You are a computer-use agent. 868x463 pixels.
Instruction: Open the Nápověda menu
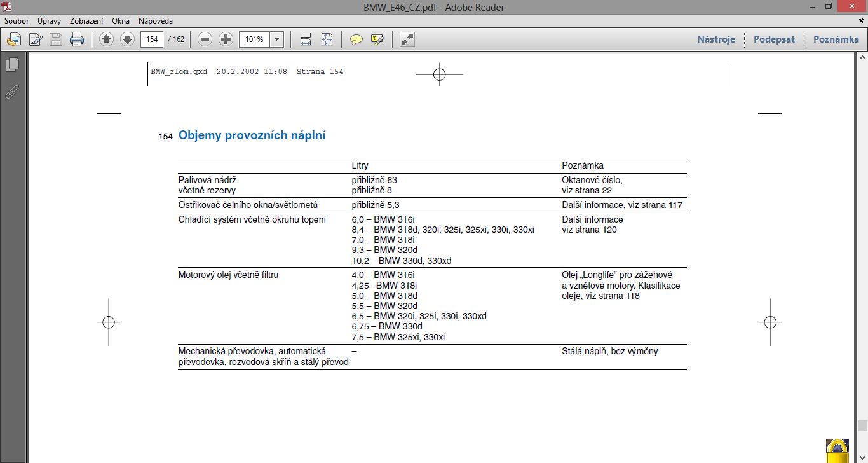pos(156,21)
